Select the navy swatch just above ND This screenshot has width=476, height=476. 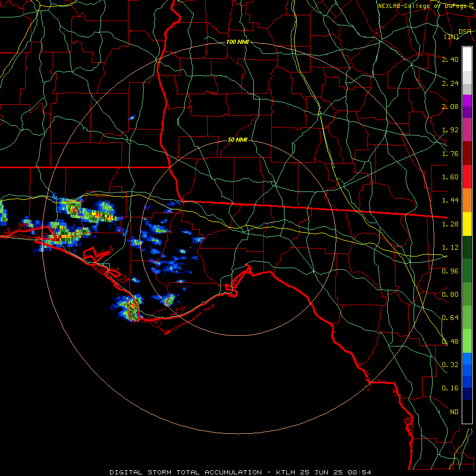tap(467, 393)
